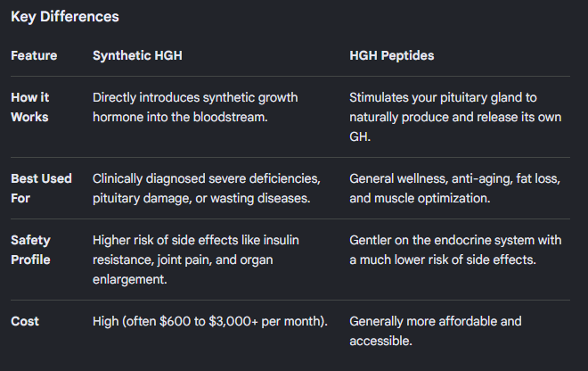This screenshot has width=588, height=371.
Task: Click text about stimulating pituitary gland
Action: click(455, 117)
